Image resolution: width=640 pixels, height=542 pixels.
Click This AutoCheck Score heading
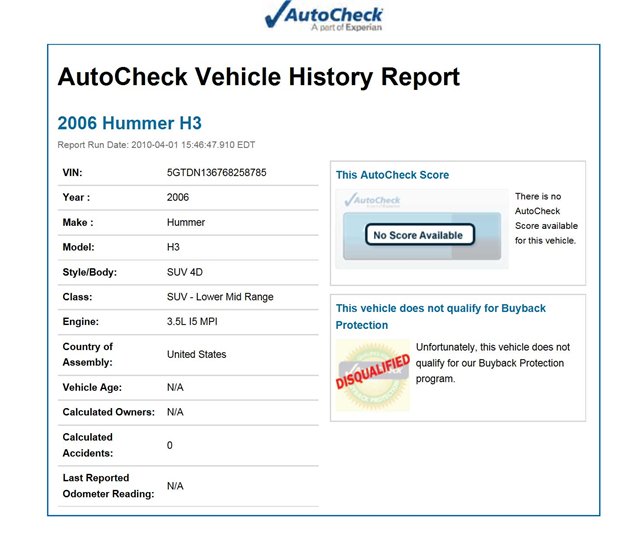(392, 175)
